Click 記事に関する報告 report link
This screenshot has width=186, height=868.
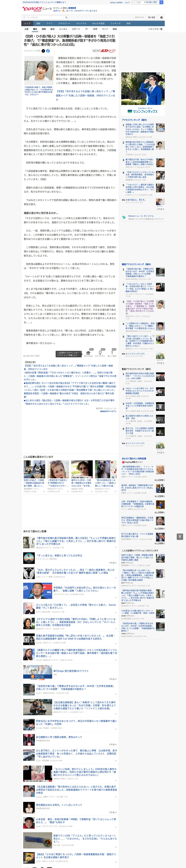[32, 356]
